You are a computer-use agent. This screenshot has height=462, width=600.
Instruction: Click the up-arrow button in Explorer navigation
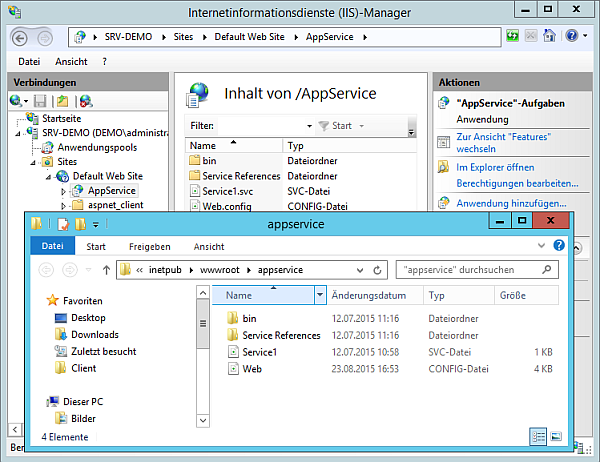106,270
